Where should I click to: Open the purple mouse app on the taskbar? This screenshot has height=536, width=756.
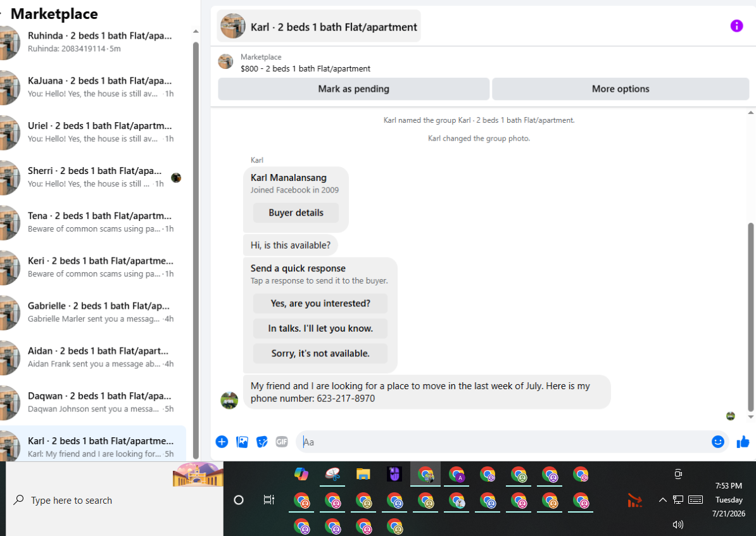coord(394,475)
